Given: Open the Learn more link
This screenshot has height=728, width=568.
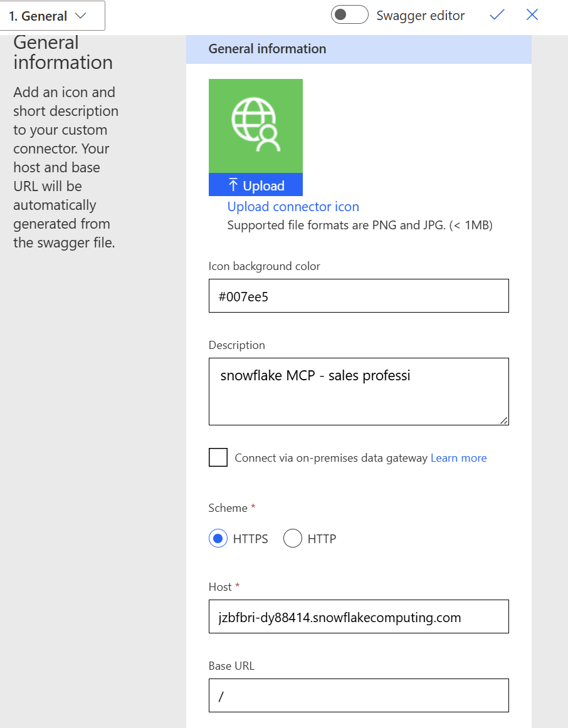Looking at the screenshot, I should (x=458, y=458).
